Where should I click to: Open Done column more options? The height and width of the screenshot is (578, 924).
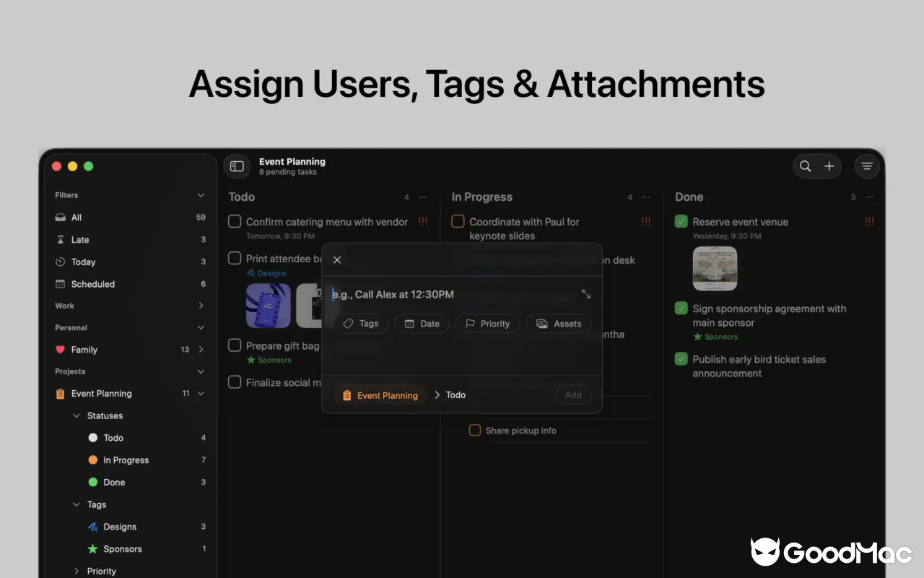[x=869, y=197]
